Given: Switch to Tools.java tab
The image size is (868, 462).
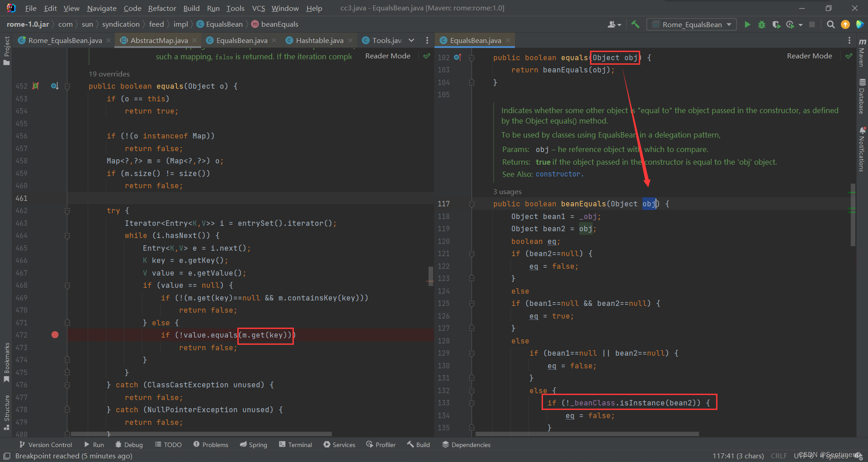Looking at the screenshot, I should pos(382,40).
